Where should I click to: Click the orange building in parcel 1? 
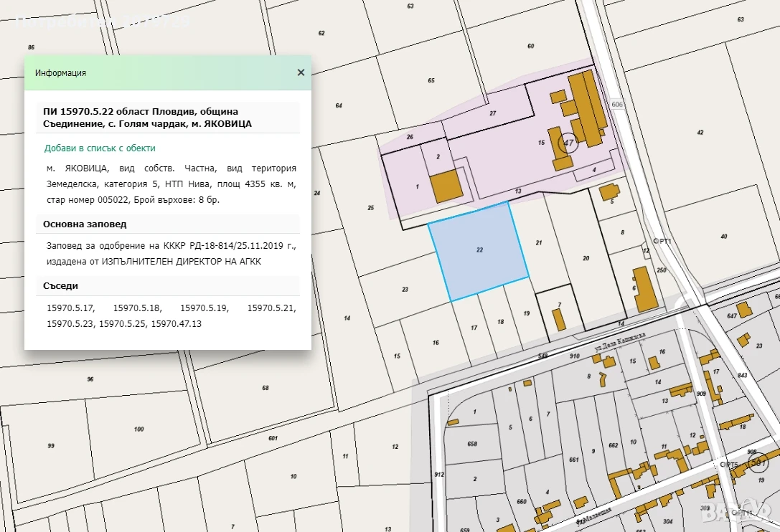446,186
